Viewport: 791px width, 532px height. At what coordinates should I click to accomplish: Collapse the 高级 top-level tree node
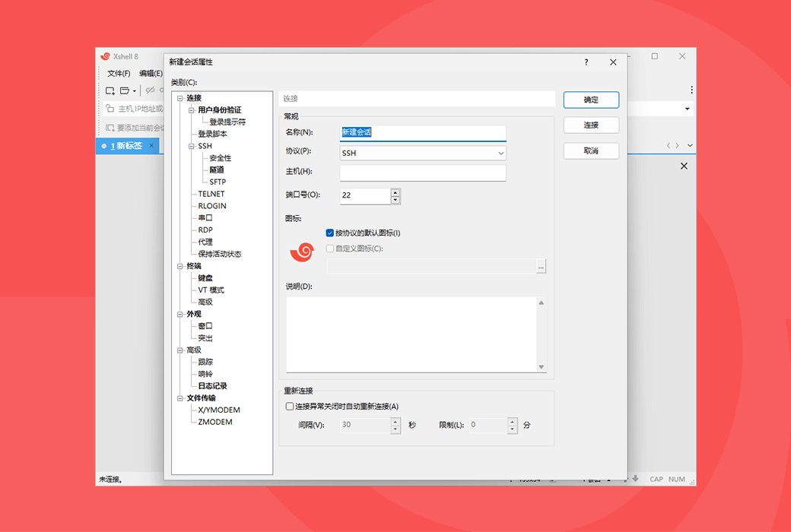click(180, 350)
